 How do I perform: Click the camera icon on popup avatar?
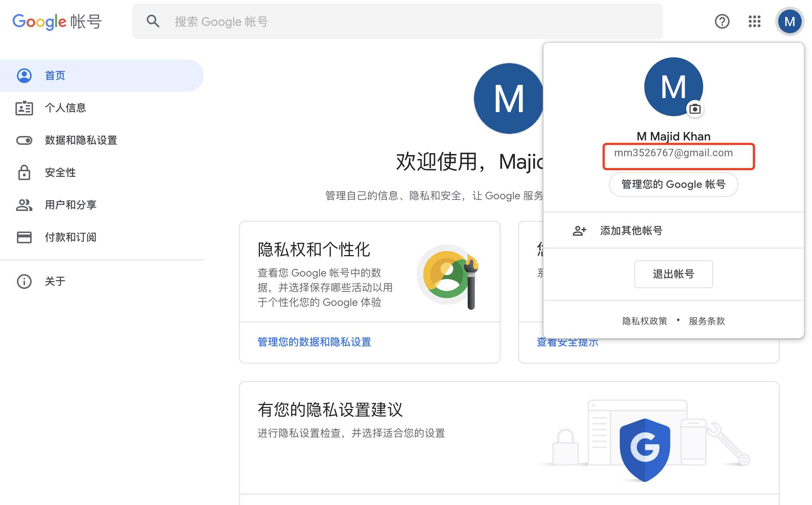(695, 109)
